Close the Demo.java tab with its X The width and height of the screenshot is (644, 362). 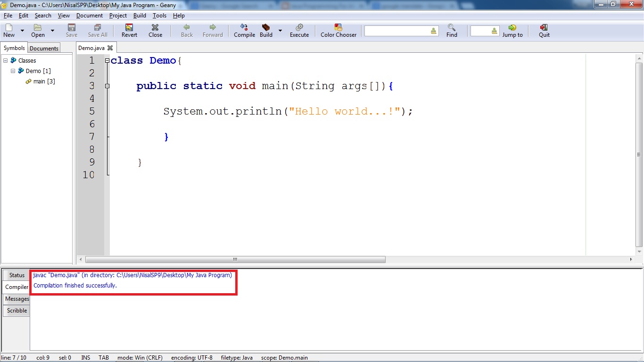[110, 48]
